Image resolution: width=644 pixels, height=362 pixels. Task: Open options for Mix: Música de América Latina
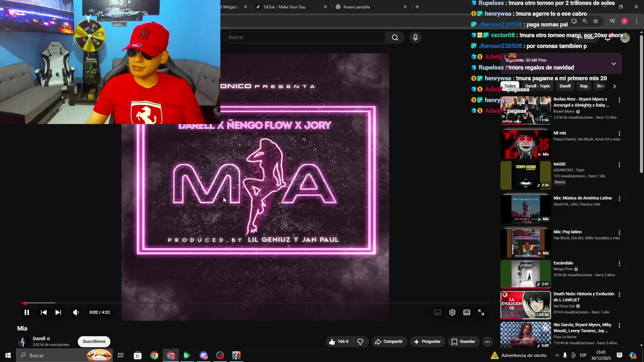619,199
